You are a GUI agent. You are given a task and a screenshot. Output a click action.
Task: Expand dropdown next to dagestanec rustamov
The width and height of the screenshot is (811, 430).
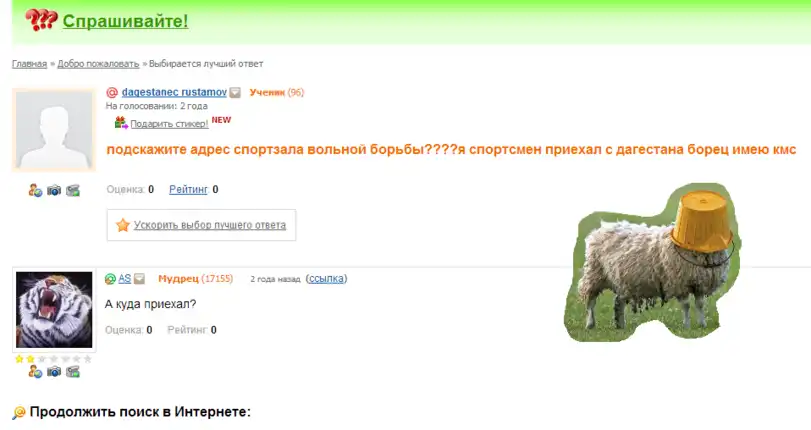pyautogui.click(x=235, y=93)
